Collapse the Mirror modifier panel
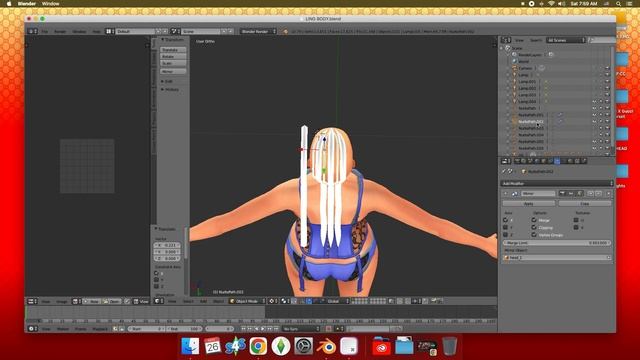The width and height of the screenshot is (640, 360). (x=505, y=193)
